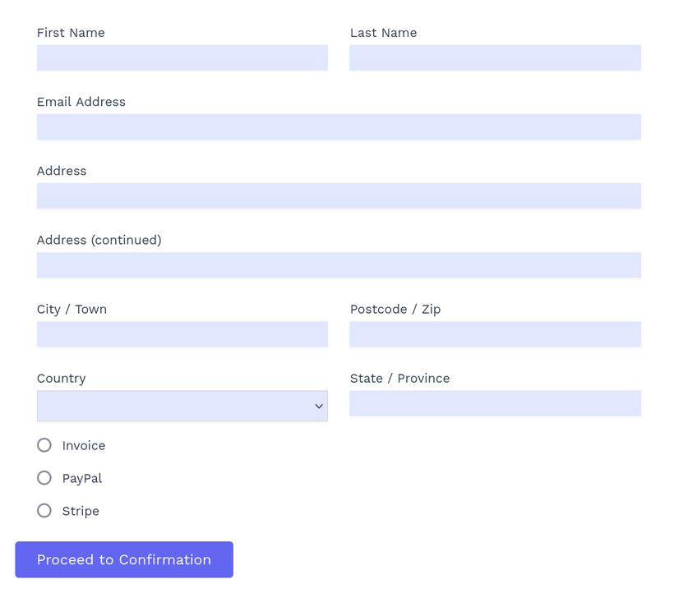
Task: Click the Country label above dropdown
Action: 62,379
